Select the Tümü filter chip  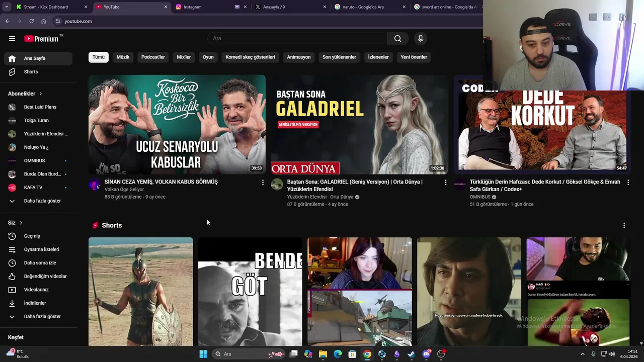(99, 57)
